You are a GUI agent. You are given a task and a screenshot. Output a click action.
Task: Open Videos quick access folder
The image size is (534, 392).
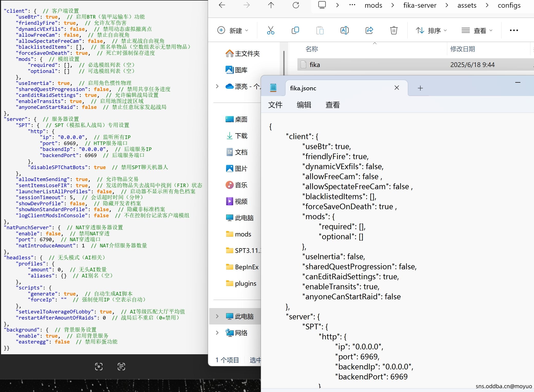pos(236,201)
